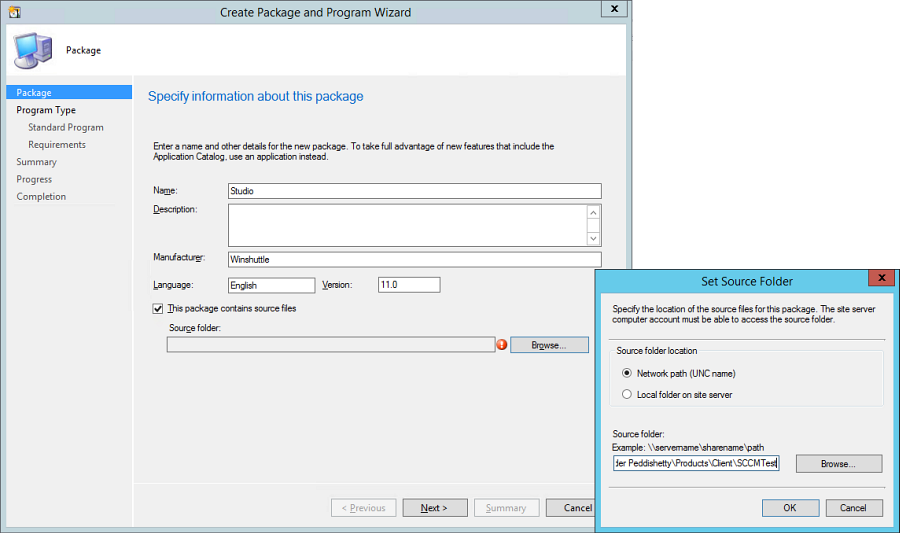Screen dimensions: 900x533
Task: Click Browse in Set Source Folder dialog
Action: tap(838, 464)
